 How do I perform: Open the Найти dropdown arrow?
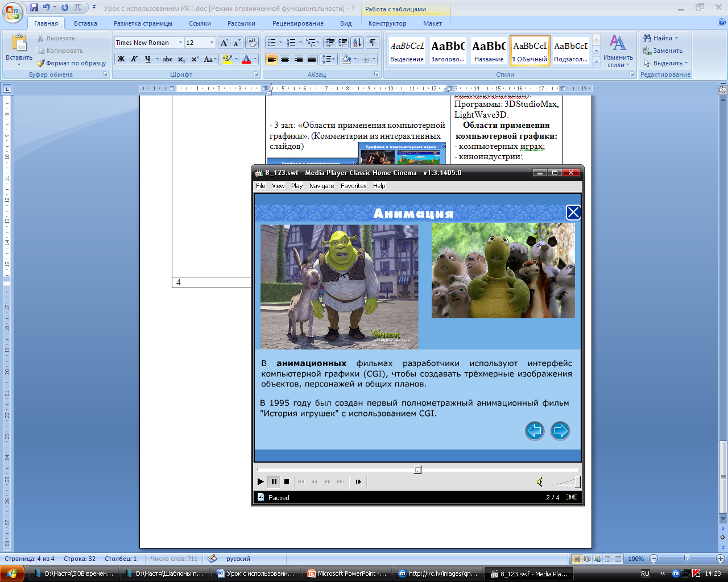click(x=676, y=38)
